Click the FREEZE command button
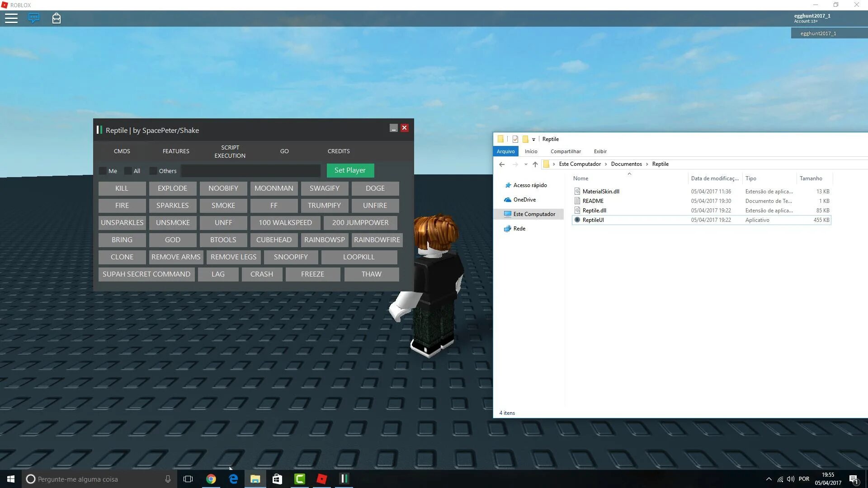 (x=312, y=273)
